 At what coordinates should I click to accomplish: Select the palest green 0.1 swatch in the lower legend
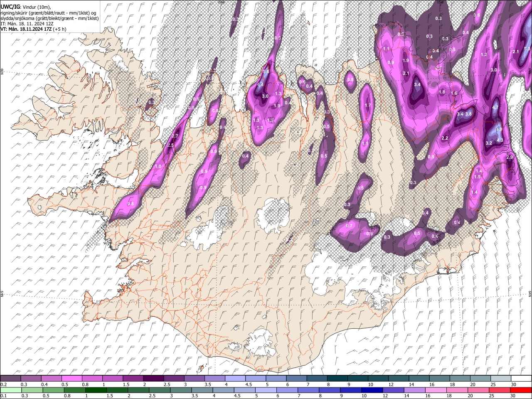click(x=10, y=390)
